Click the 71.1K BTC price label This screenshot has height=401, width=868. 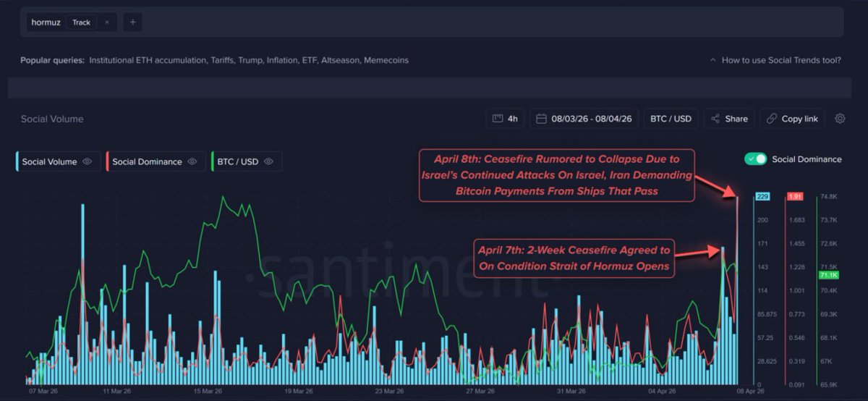point(828,275)
